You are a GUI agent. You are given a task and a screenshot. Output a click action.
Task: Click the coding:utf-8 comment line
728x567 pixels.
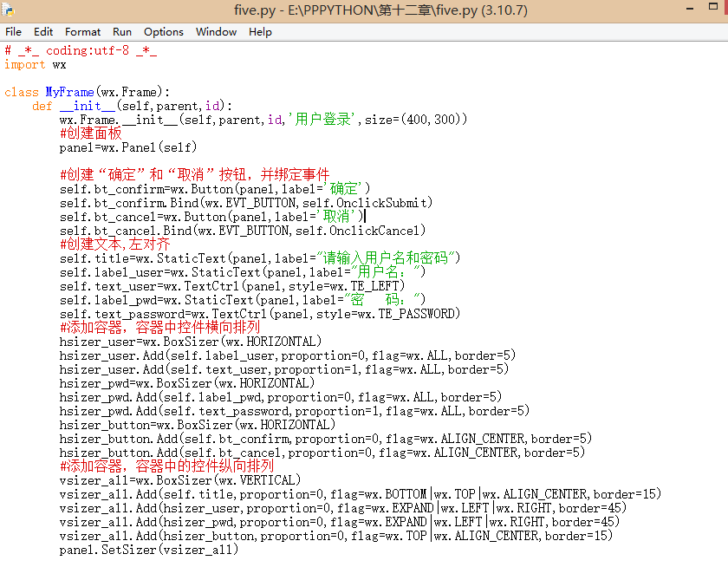[81, 50]
